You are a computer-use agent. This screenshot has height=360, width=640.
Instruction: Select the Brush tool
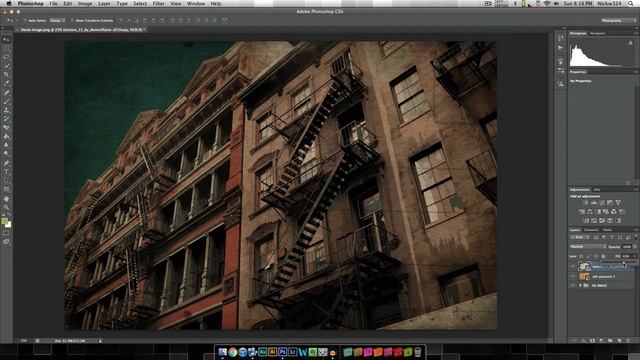coord(6,101)
